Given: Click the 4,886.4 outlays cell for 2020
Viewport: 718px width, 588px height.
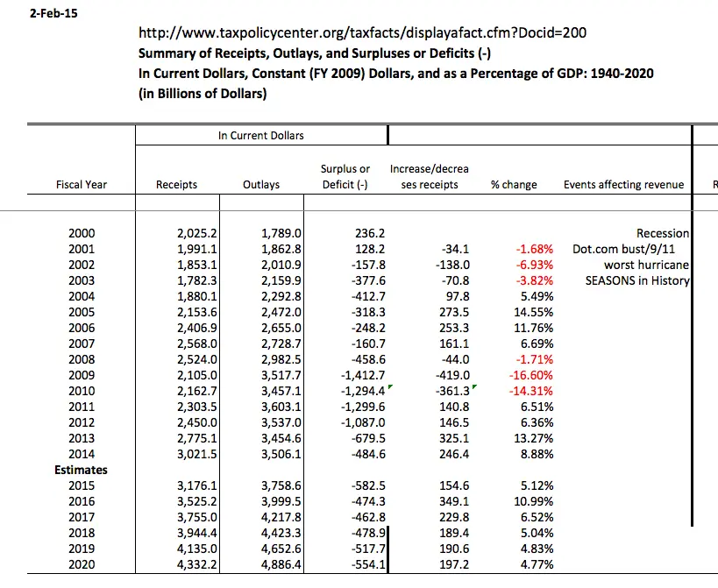Looking at the screenshot, I should [x=281, y=564].
